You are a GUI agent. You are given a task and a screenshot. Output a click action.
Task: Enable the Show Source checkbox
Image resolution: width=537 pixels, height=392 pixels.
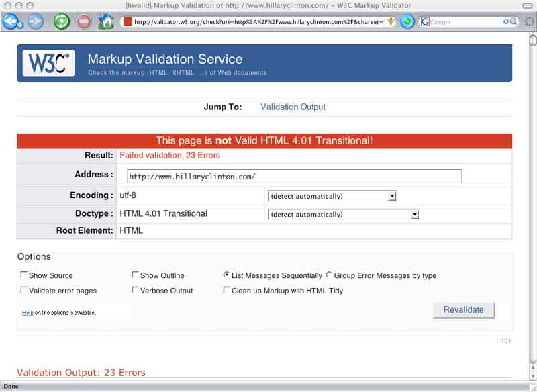23,275
